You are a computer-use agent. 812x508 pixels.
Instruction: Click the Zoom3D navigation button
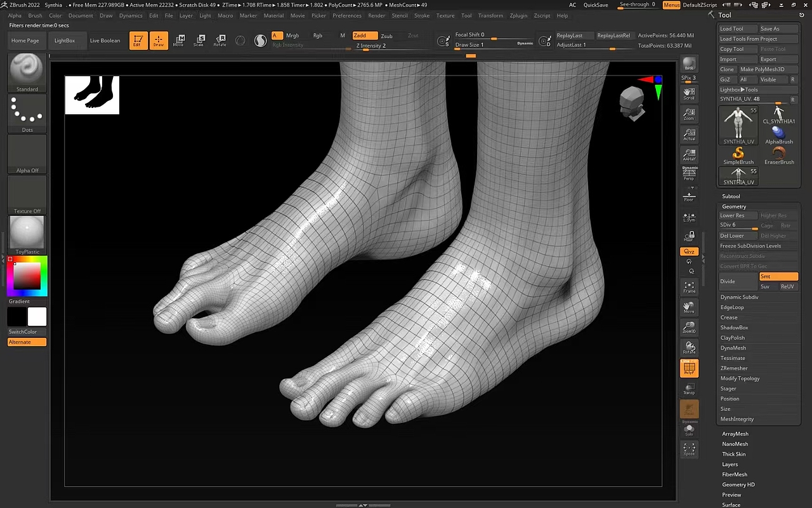(x=689, y=328)
